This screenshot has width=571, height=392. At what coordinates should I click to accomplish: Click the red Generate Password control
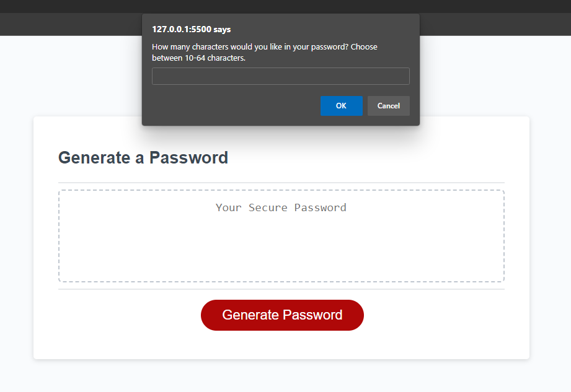coord(282,315)
